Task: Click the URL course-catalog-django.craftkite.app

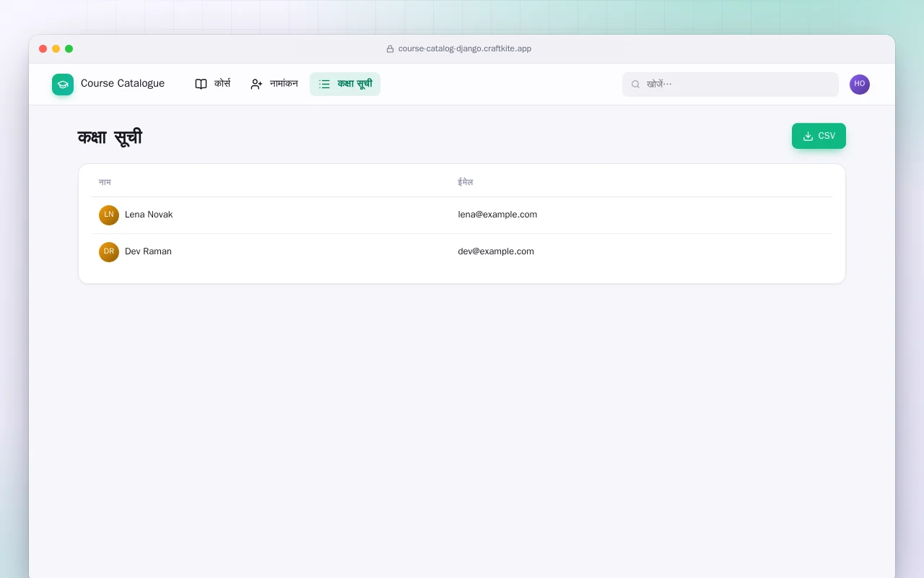Action: [465, 49]
